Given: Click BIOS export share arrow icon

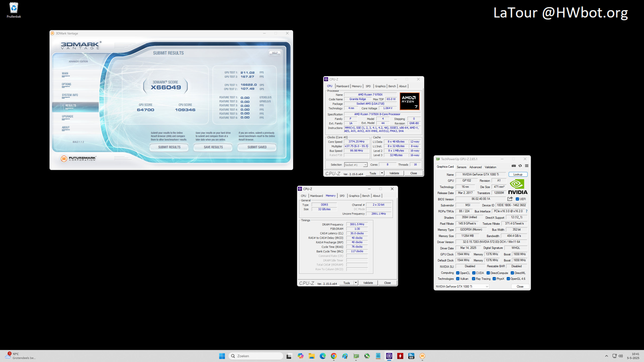Looking at the screenshot, I should (510, 199).
